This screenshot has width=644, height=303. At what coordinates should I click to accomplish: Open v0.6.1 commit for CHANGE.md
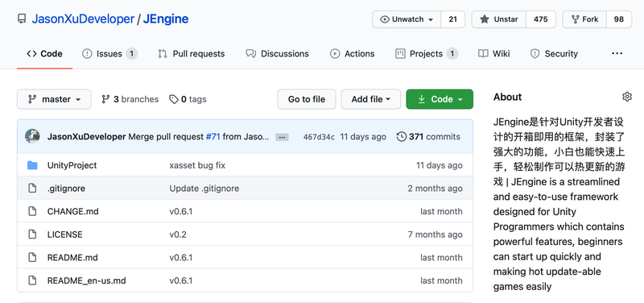pyautogui.click(x=180, y=211)
